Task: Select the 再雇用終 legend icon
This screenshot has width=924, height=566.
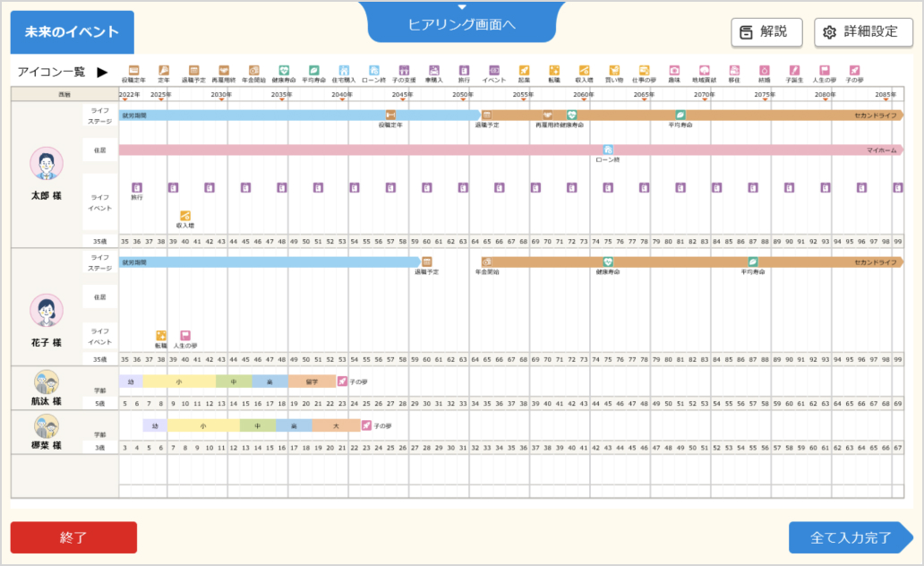Action: [224, 70]
